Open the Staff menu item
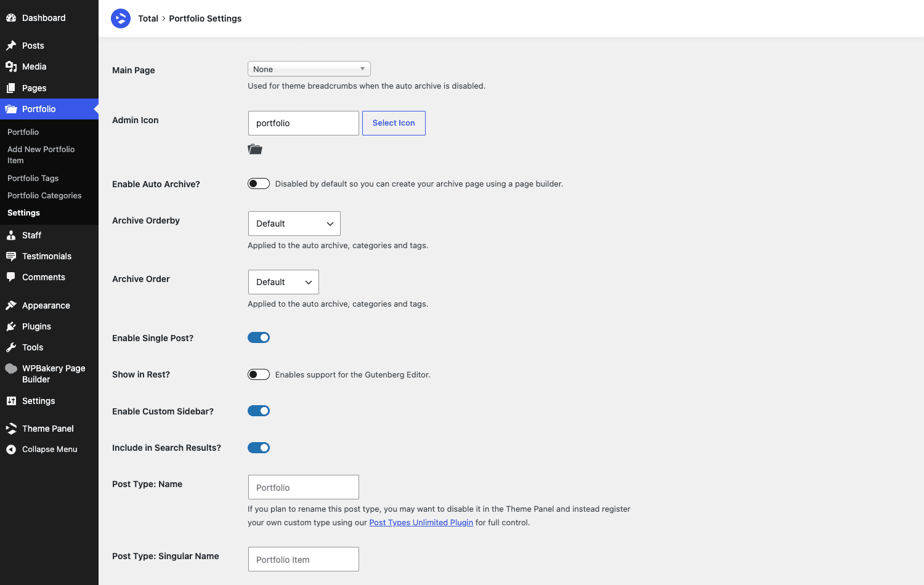Image resolution: width=924 pixels, height=585 pixels. (49, 235)
